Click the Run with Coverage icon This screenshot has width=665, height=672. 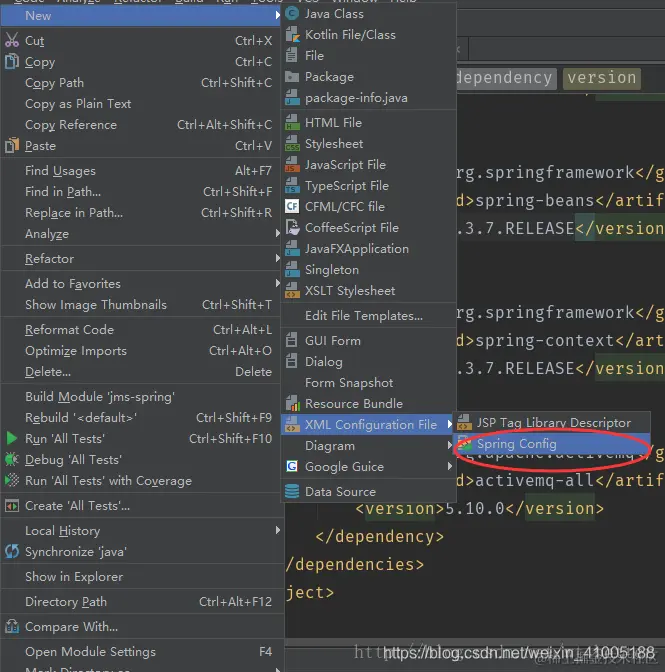tap(12, 480)
